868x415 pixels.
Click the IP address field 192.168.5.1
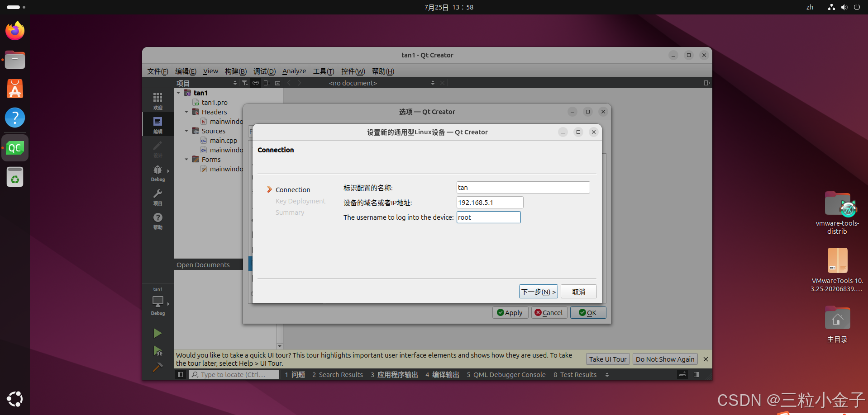click(x=490, y=202)
